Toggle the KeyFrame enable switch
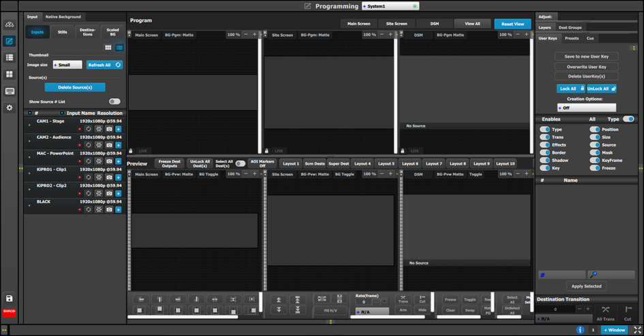 click(x=595, y=160)
